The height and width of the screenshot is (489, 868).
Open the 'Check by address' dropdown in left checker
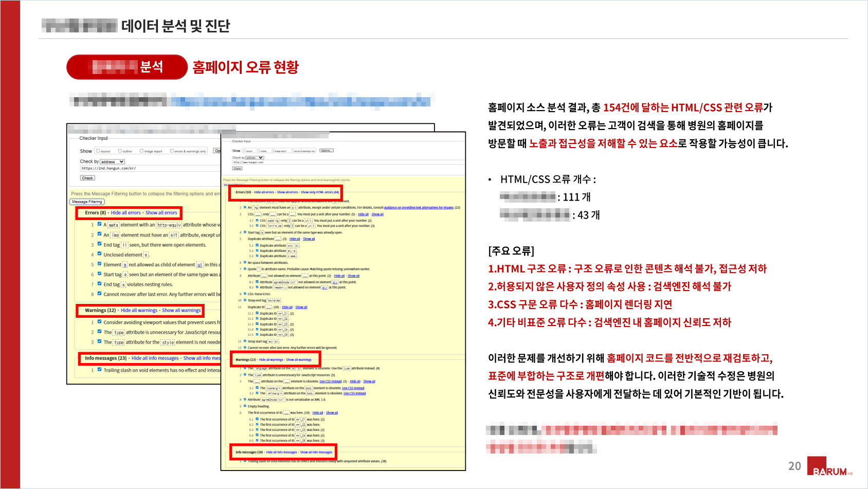[x=112, y=161]
